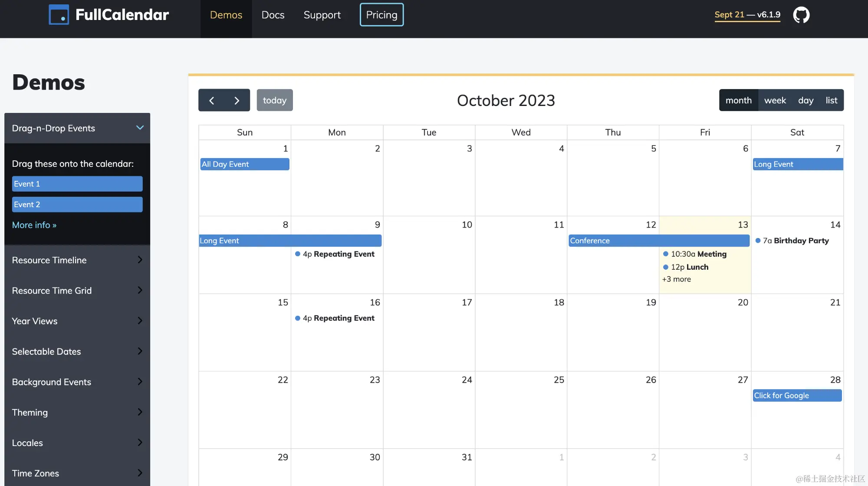Expand the Year Views section
This screenshot has width=868, height=486.
[77, 321]
